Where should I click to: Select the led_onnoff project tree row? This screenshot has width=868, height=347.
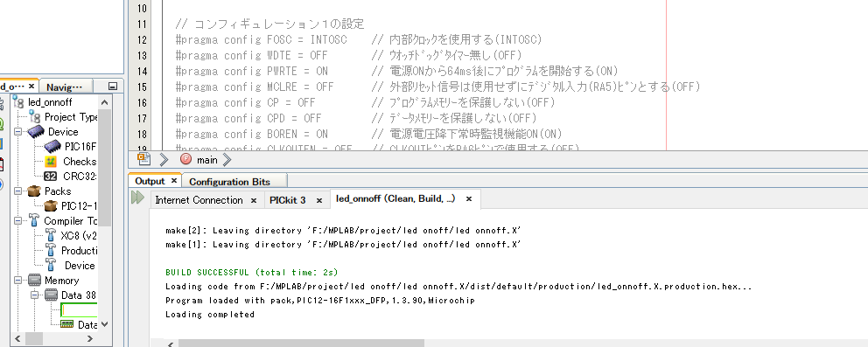point(49,103)
